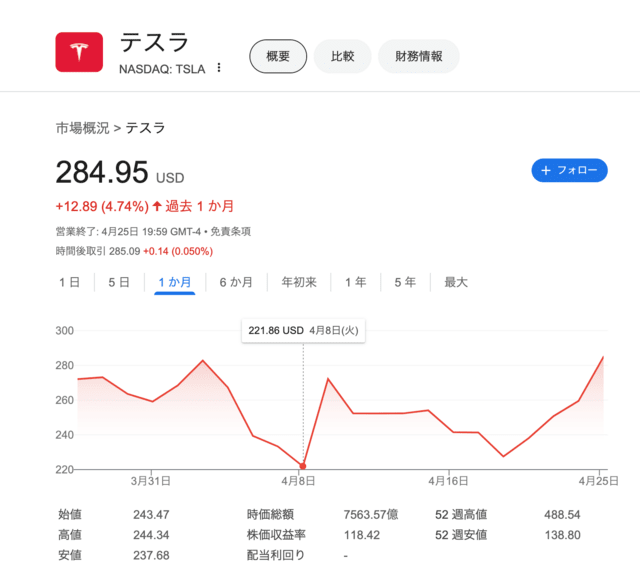Click the 時価総額 value 7563.57億

pyautogui.click(x=371, y=515)
